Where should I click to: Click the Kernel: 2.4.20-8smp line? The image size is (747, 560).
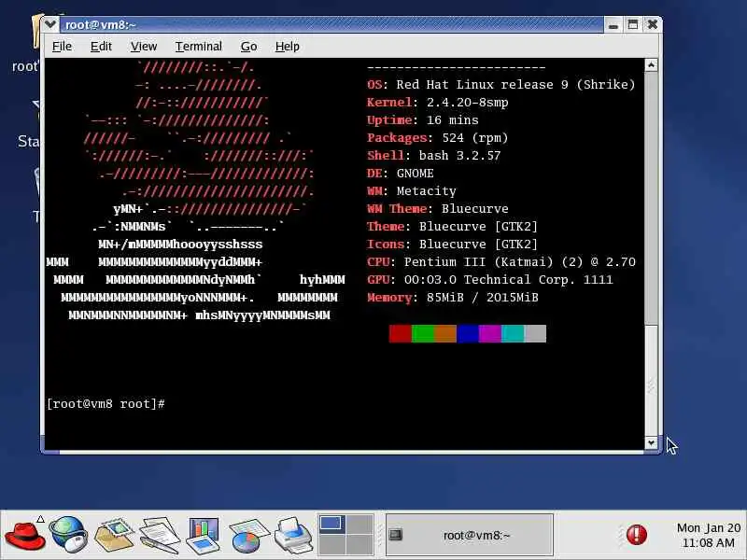pyautogui.click(x=437, y=103)
